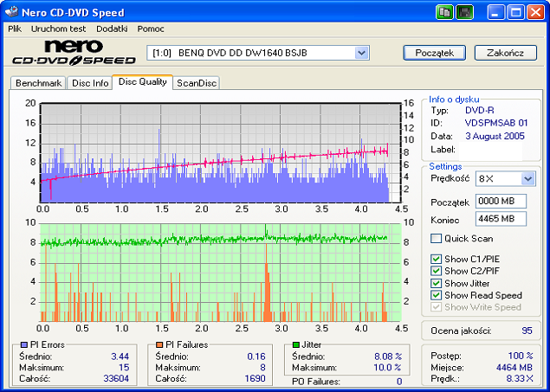The image size is (550, 392).
Task: Click PI Errors total 33604
Action: 116,379
